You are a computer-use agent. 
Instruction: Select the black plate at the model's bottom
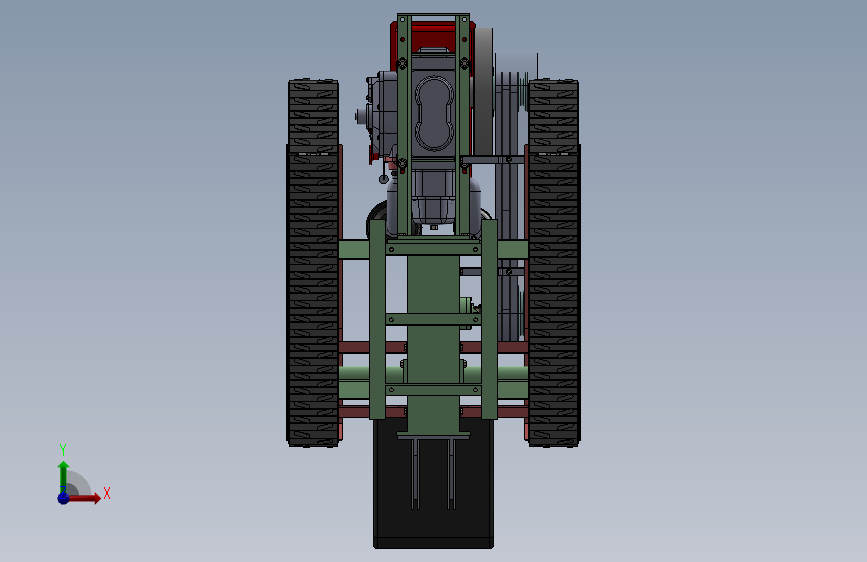click(x=434, y=485)
